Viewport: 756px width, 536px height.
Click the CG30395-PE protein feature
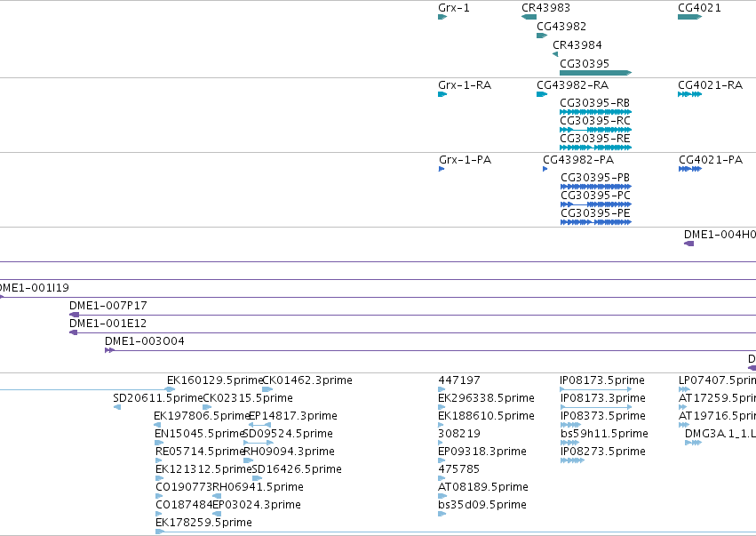pyautogui.click(x=596, y=222)
